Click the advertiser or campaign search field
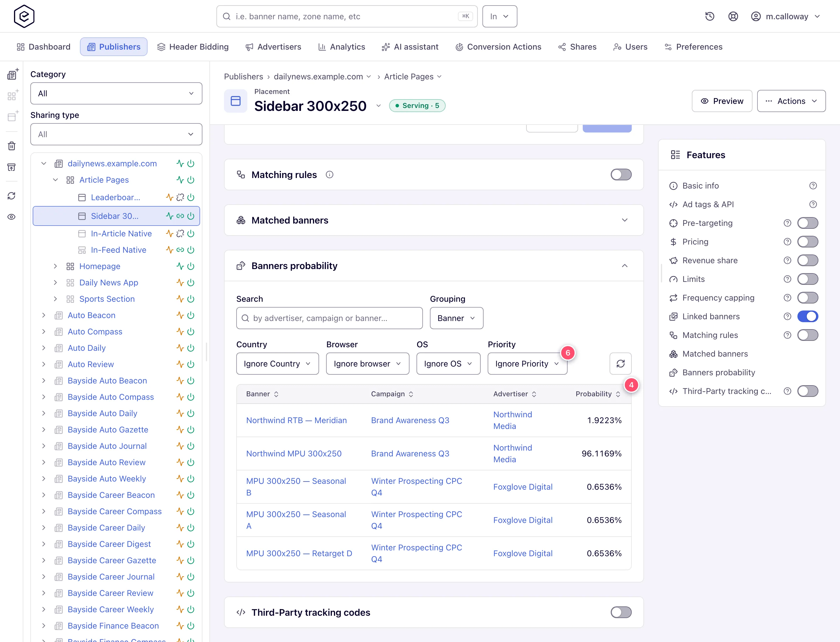The width and height of the screenshot is (840, 642). point(329,318)
